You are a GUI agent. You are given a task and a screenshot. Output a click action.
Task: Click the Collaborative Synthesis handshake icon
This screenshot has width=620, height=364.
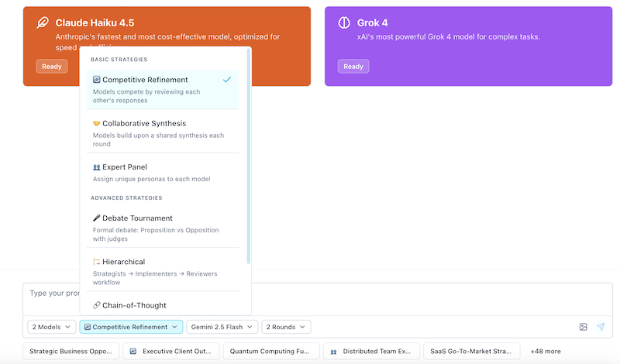point(96,123)
